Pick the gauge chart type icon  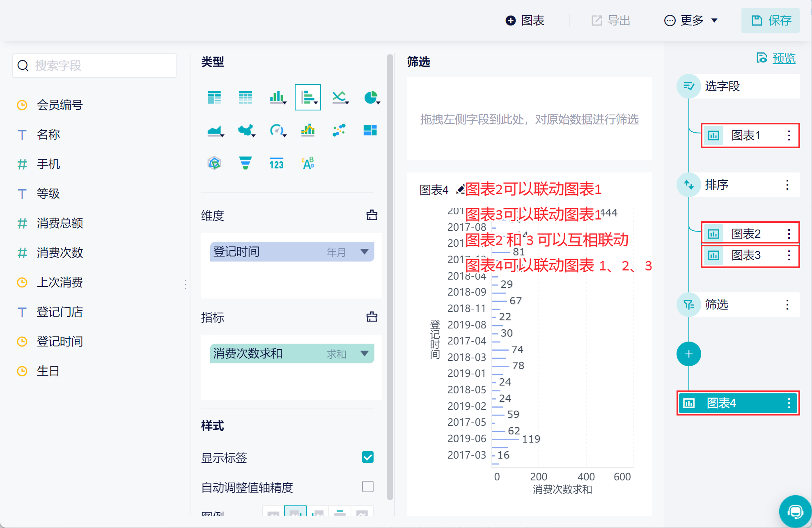tap(277, 131)
